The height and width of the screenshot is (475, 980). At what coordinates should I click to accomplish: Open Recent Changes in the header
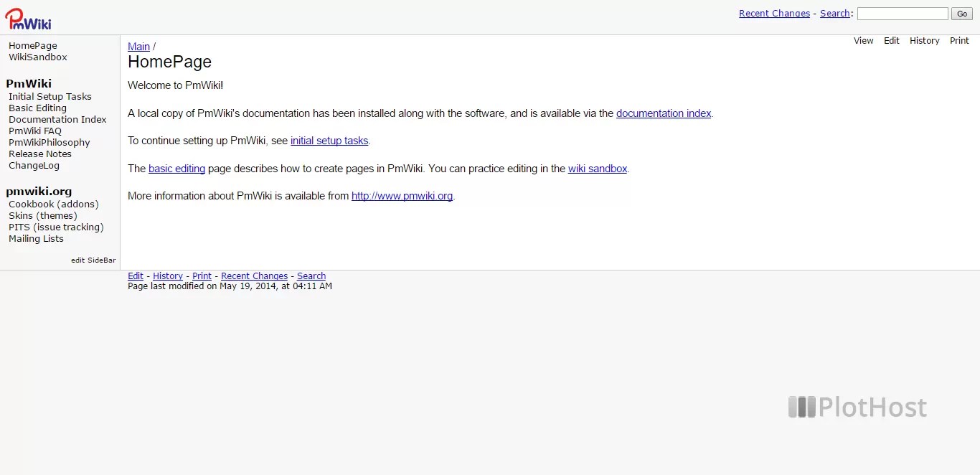(x=774, y=14)
